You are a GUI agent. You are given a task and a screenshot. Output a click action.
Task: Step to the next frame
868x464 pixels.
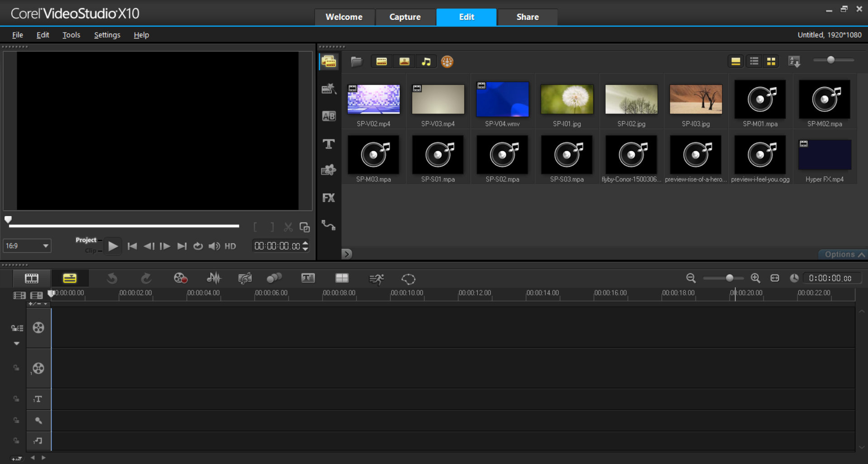tap(165, 246)
